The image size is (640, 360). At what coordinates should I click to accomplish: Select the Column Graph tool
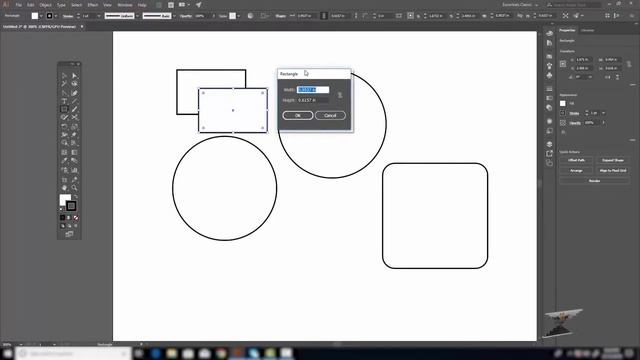click(x=74, y=170)
